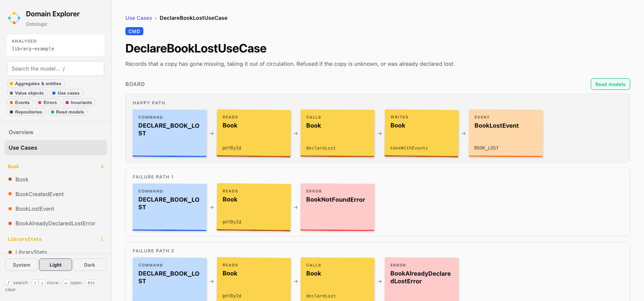
Task: Toggle the Value objects filter chip
Action: click(x=27, y=93)
